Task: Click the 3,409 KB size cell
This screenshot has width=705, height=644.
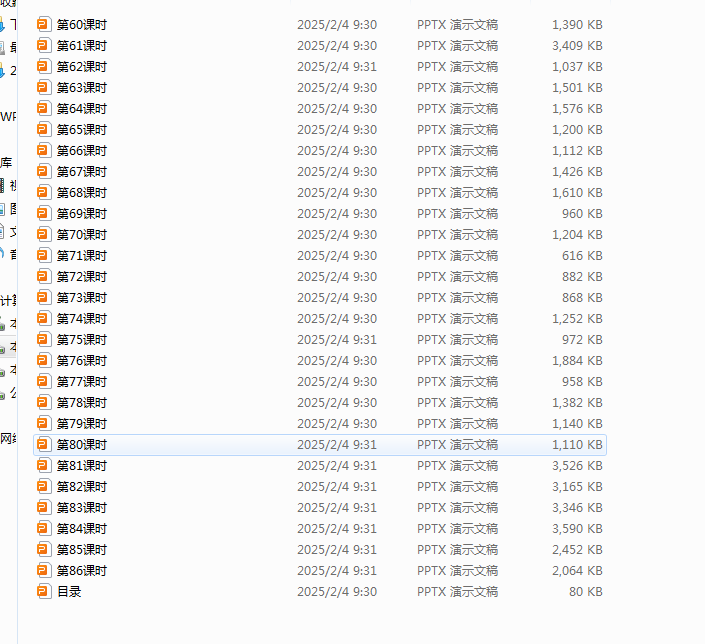Action: [x=577, y=45]
